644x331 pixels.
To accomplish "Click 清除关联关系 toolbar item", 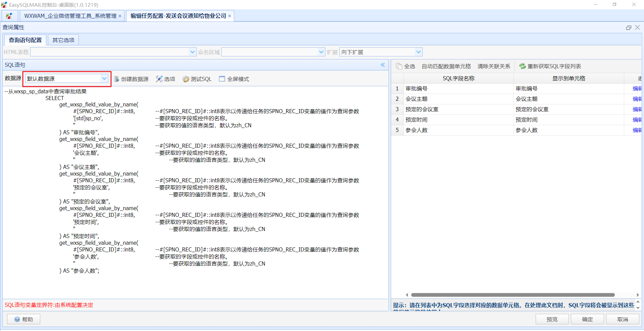I will [x=494, y=66].
